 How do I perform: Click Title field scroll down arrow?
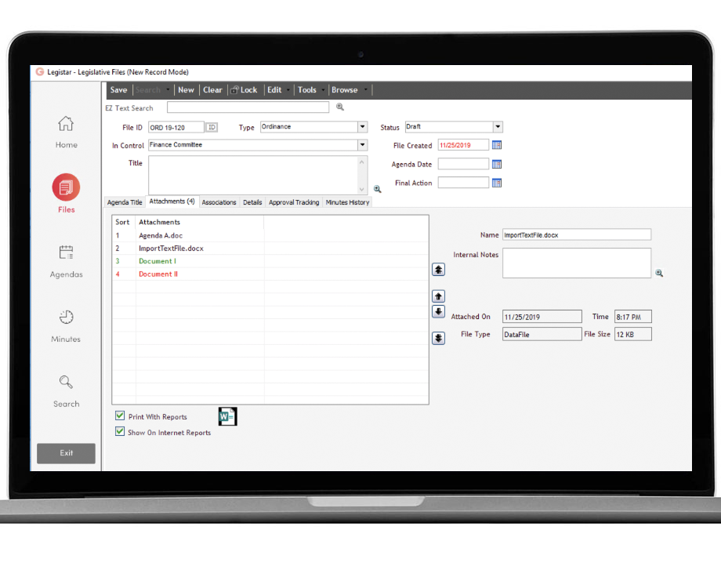click(x=362, y=189)
